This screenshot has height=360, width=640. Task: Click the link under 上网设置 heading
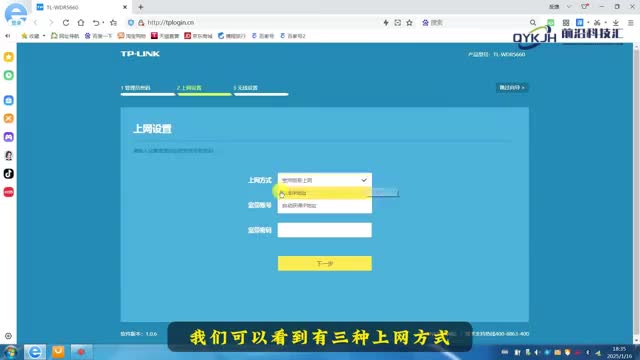click(173, 151)
